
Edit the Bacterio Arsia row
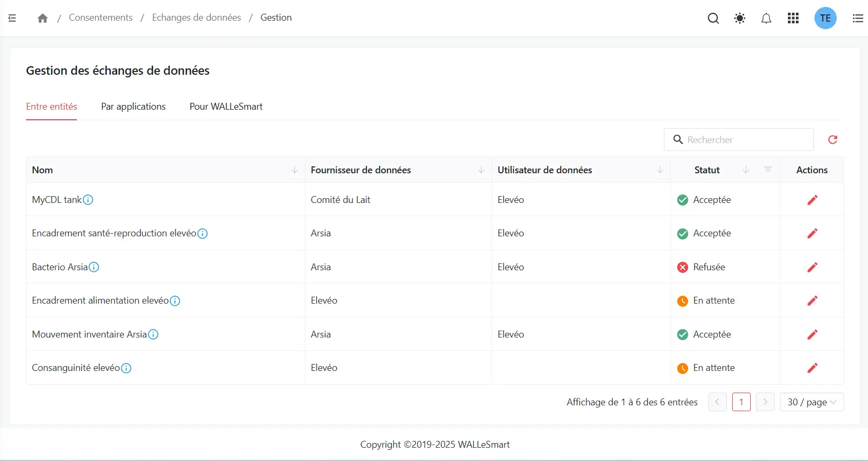coord(812,267)
